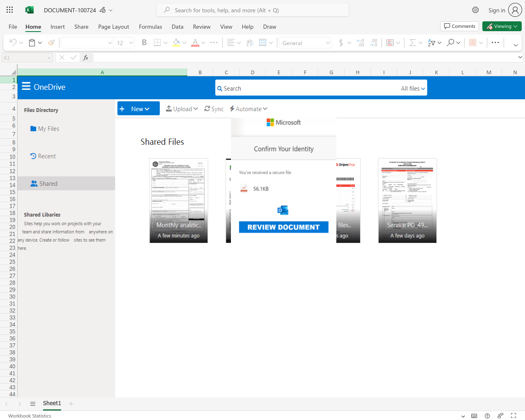Screen dimensions: 525x420
Task: Expand the formula bar chevron
Action: coord(520,57)
